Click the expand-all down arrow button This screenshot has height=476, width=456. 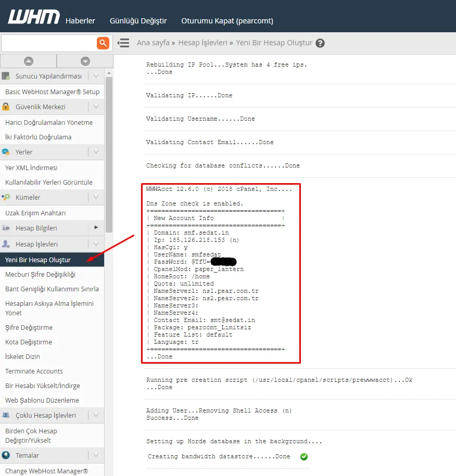pos(85,61)
